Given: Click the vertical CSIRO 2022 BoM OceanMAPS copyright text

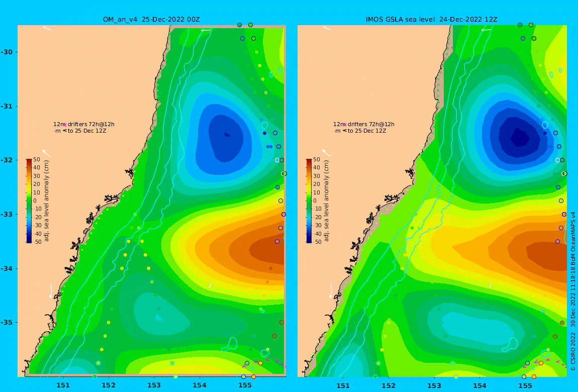Looking at the screenshot, I should [573, 291].
